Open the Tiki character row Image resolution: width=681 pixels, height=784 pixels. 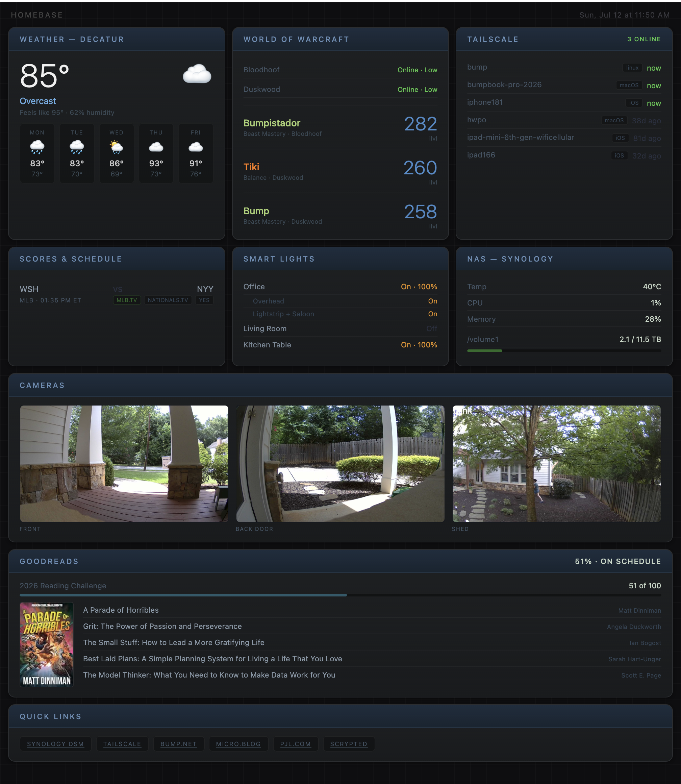click(x=340, y=171)
